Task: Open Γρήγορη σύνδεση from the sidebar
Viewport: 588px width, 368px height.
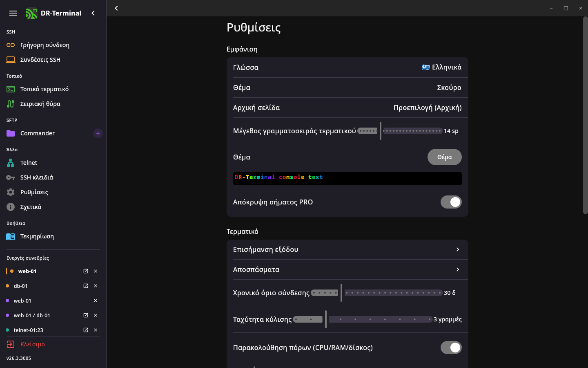Action: coord(53,45)
